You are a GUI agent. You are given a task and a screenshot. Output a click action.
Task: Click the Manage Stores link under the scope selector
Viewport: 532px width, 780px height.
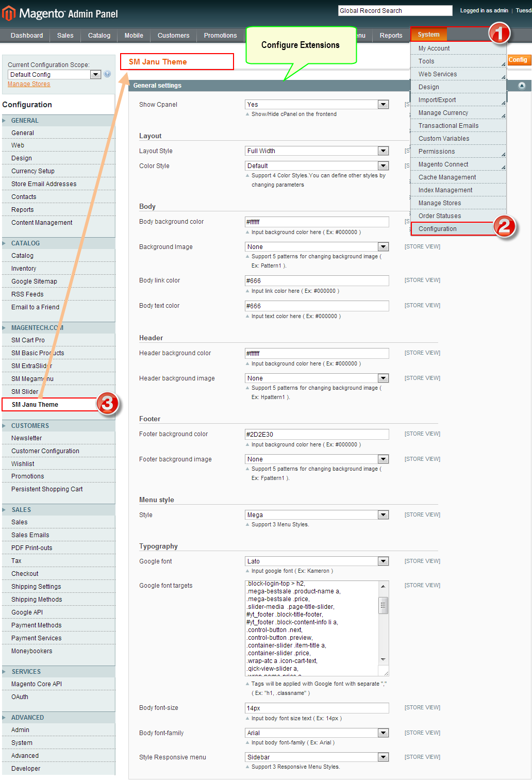point(29,84)
